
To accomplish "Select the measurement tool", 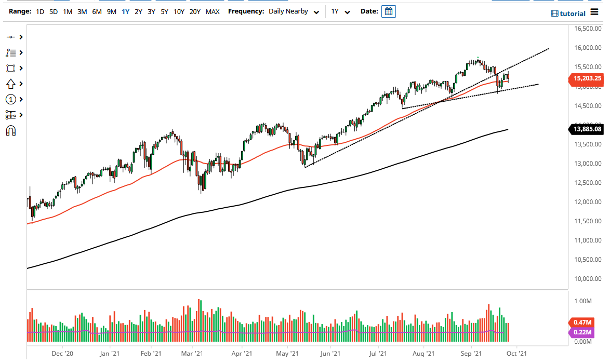I will point(11,115).
